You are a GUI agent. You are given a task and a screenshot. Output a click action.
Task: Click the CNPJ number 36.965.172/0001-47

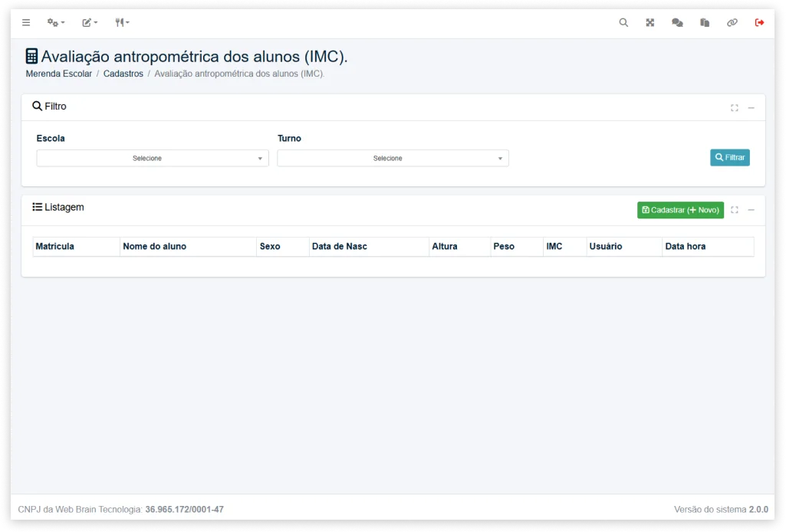pyautogui.click(x=185, y=510)
